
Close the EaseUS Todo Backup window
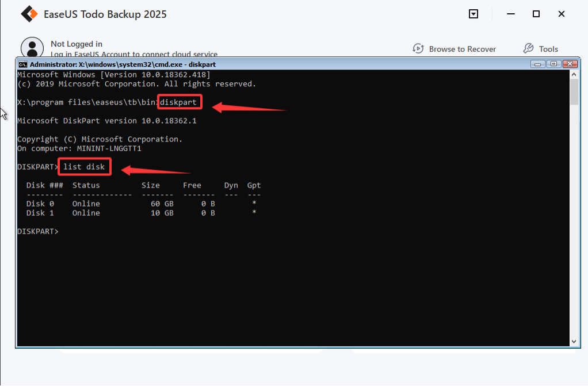click(562, 14)
